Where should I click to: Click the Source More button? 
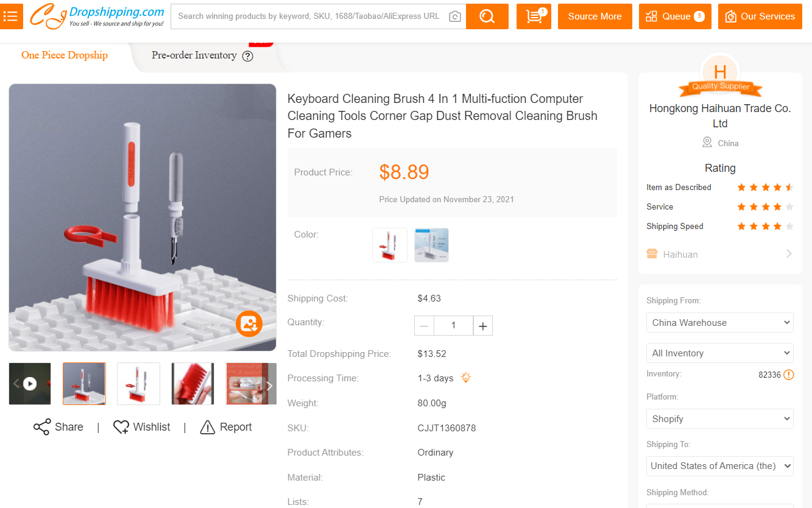[x=595, y=16]
